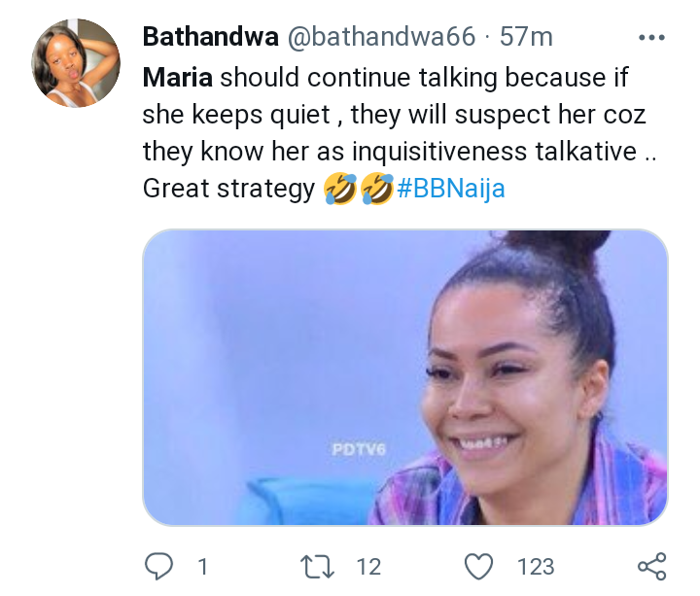Open the share icon on the tweet
The image size is (700, 596).
tap(650, 566)
